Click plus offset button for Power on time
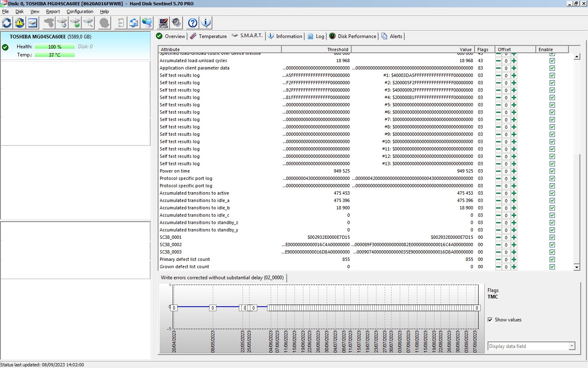The height and width of the screenshot is (368, 588). point(514,171)
